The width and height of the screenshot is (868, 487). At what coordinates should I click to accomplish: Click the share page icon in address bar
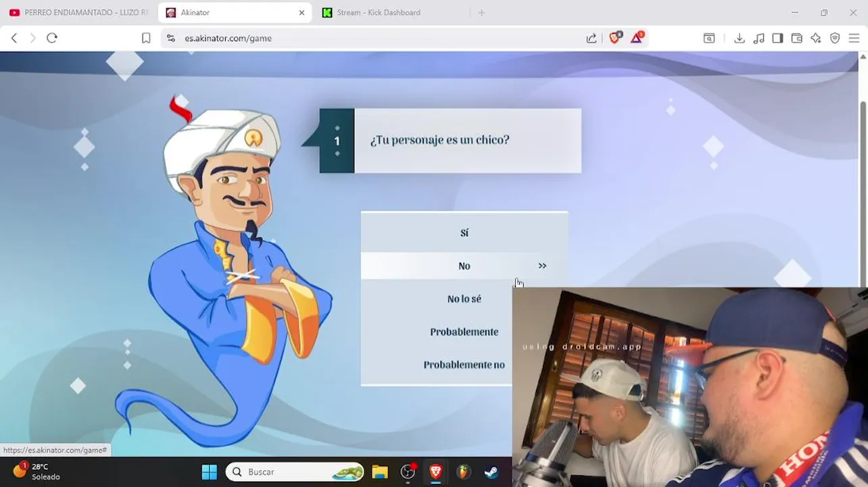click(592, 39)
